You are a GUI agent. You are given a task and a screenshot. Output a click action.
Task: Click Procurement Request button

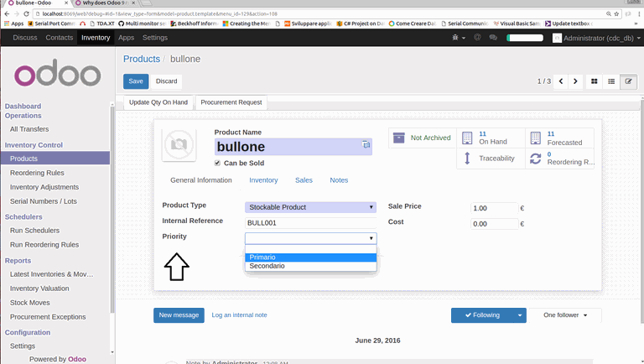(231, 102)
